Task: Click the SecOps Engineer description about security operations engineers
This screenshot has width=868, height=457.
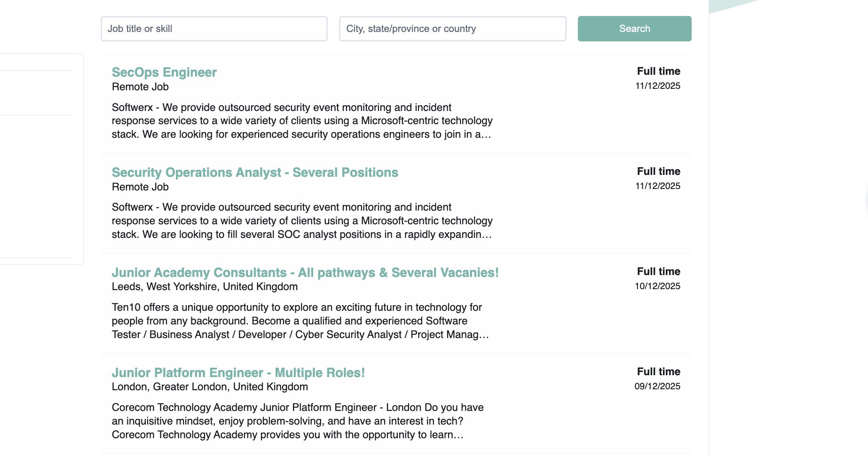Action: tap(302, 121)
